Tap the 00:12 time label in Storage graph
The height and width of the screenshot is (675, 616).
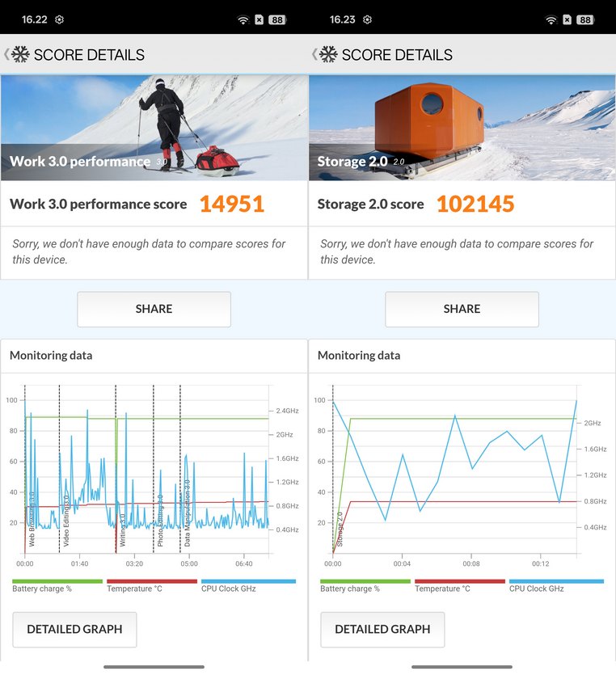(x=540, y=563)
